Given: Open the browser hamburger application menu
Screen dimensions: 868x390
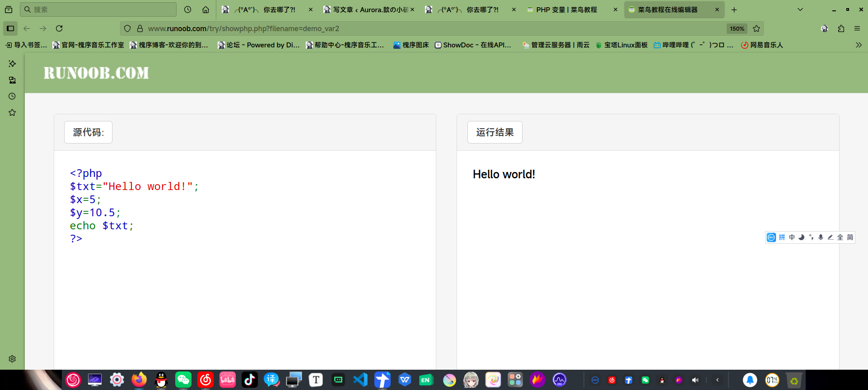Looking at the screenshot, I should (x=857, y=28).
